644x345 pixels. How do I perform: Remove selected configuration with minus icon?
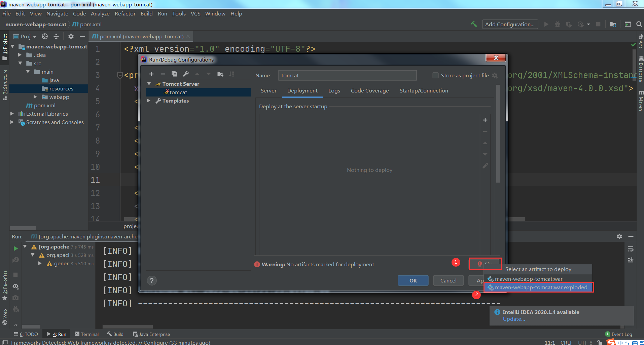[x=163, y=74]
